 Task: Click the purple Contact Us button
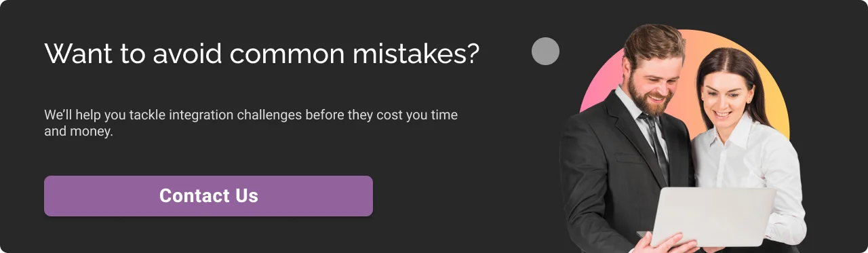(208, 196)
